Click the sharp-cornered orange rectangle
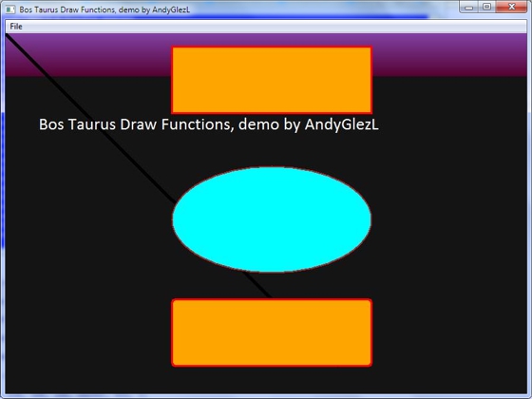Screen dimensions: 532x399 [x=272, y=80]
